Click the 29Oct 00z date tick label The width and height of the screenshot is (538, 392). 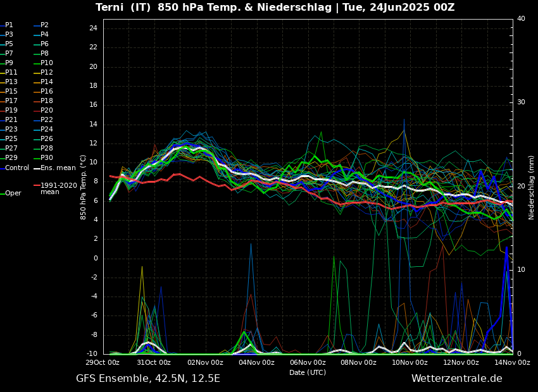[103, 362]
